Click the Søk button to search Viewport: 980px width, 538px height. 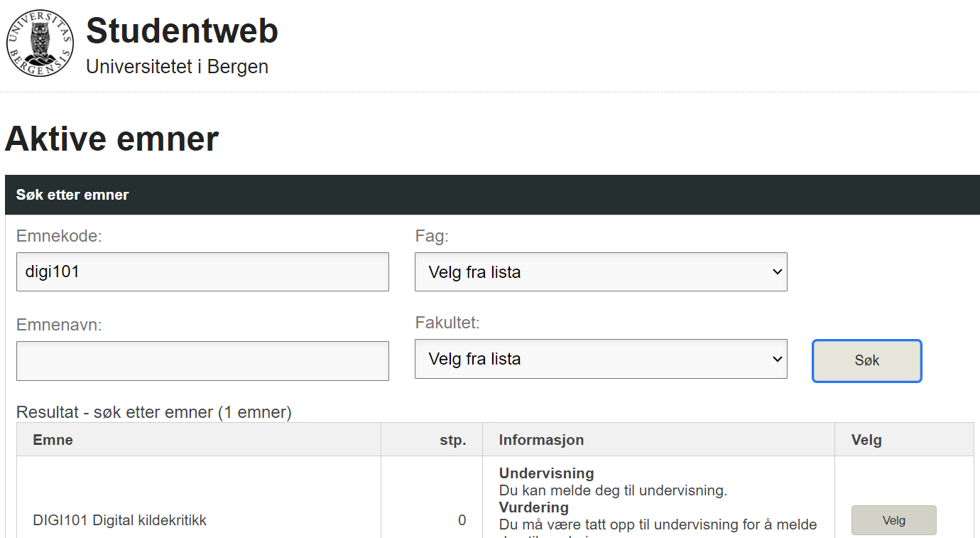click(866, 360)
